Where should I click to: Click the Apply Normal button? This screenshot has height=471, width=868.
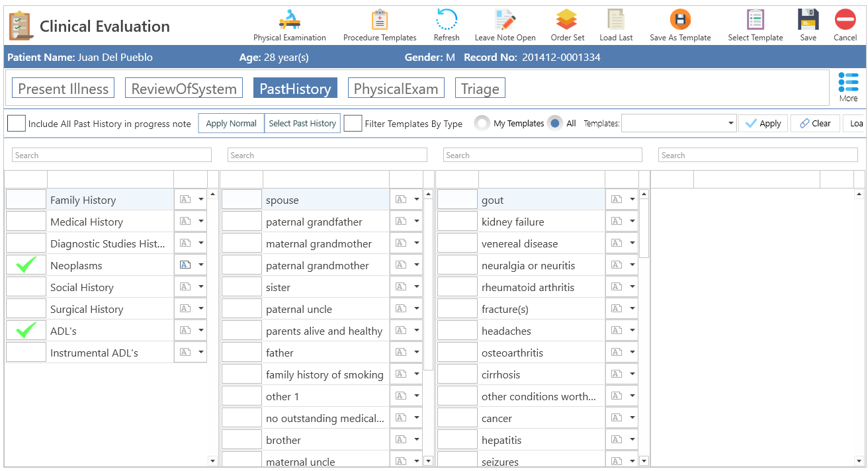pyautogui.click(x=232, y=124)
